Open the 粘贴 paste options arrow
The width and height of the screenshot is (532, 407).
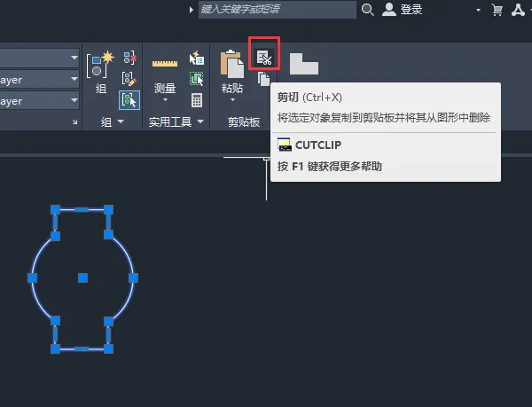[232, 99]
